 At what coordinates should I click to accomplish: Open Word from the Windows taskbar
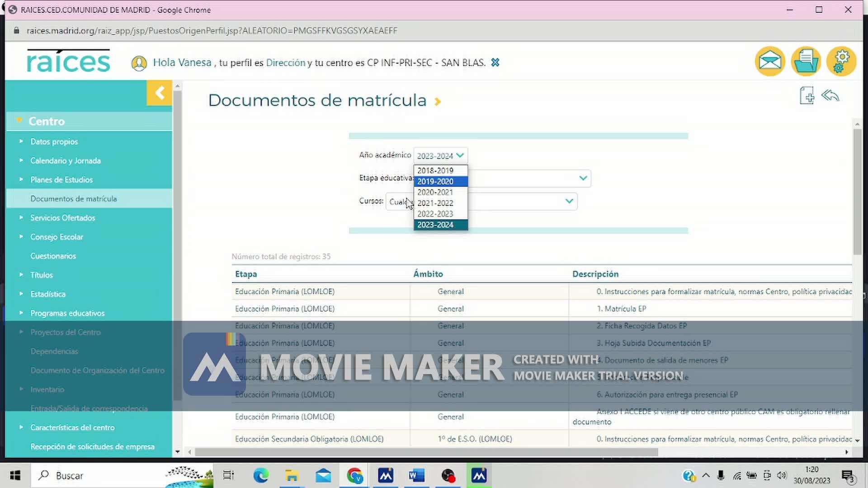(x=416, y=475)
